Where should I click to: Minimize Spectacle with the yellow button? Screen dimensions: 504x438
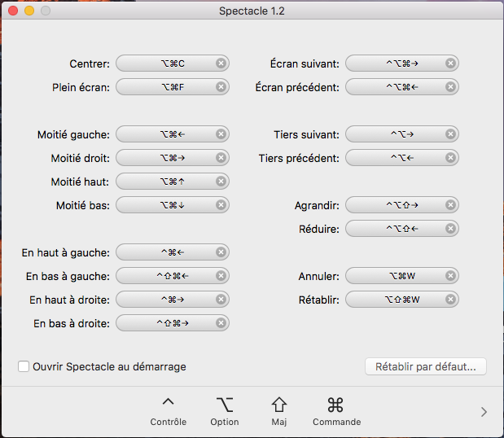[x=29, y=11]
